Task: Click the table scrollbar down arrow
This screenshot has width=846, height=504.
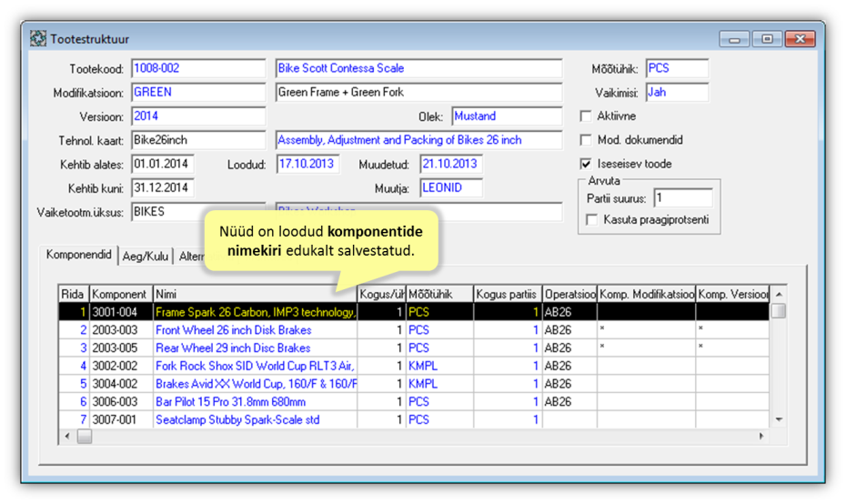Action: click(778, 419)
